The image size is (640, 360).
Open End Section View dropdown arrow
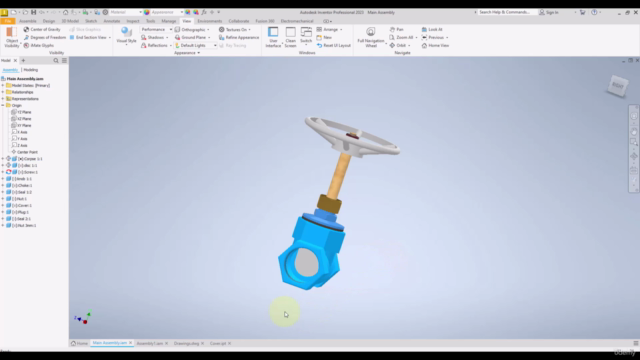(110, 38)
